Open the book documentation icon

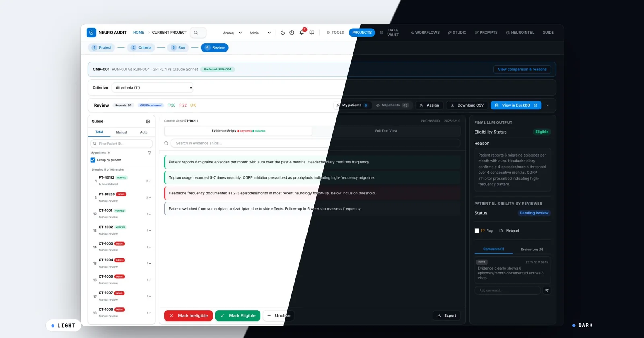pyautogui.click(x=312, y=33)
